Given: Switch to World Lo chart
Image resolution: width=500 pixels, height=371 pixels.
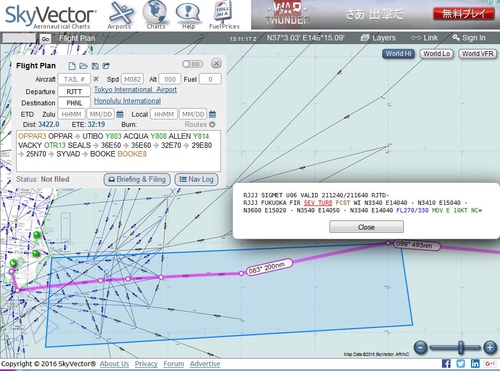Looking at the screenshot, I should [437, 54].
